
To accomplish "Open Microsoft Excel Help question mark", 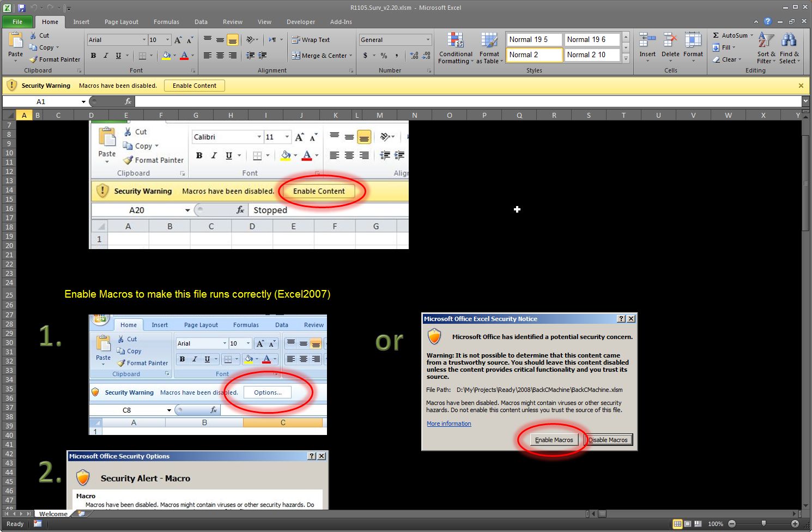I will tap(768, 22).
